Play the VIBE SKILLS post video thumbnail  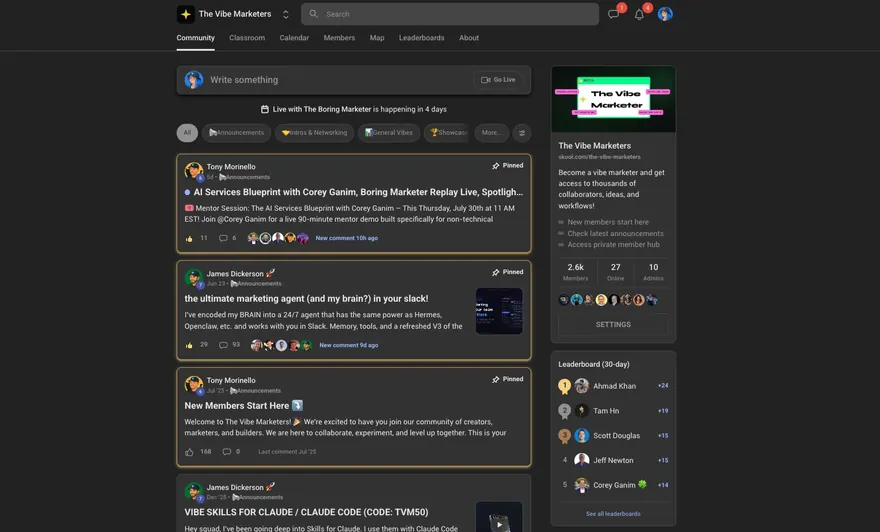coord(499,517)
